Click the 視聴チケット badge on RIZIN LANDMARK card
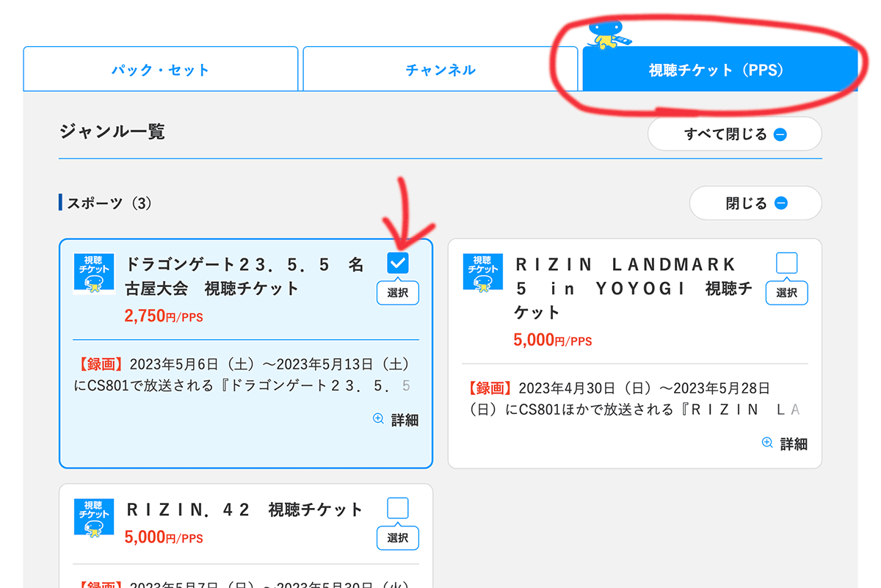 pyautogui.click(x=483, y=272)
